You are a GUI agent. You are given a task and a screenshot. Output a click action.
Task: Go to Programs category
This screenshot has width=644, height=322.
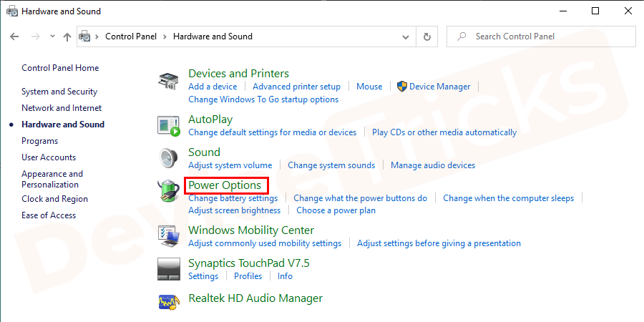tap(40, 141)
